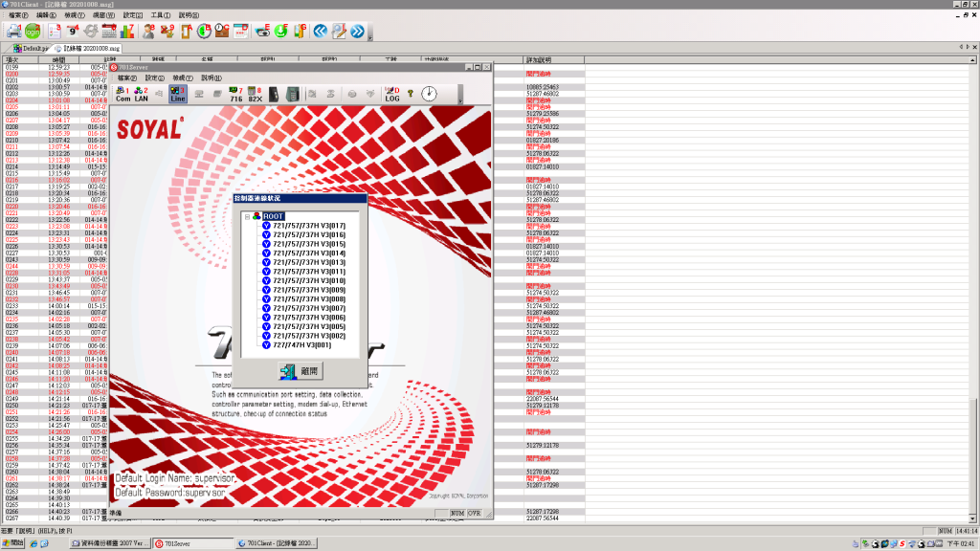Open 設定(S) menu in 701Server window
Screen dimensions: 980x551
tap(154, 78)
